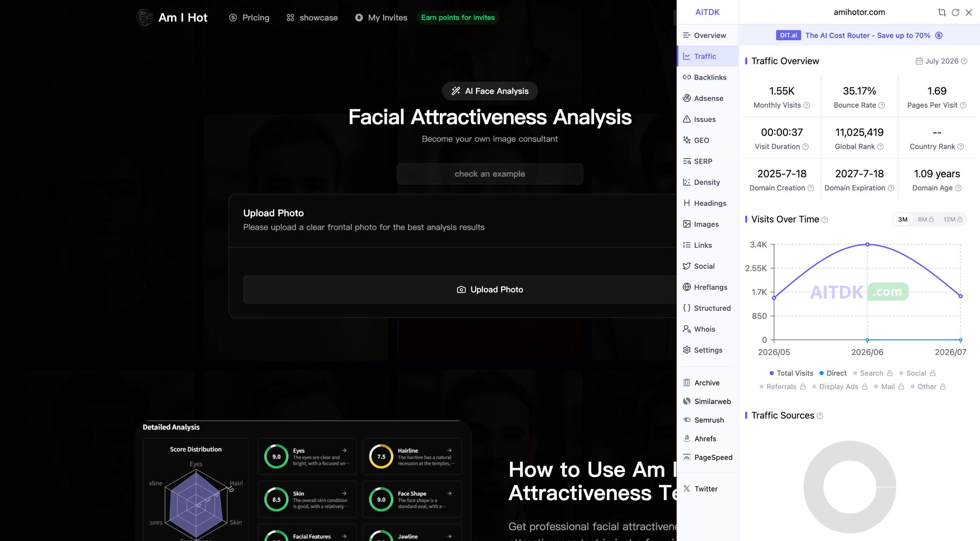This screenshot has width=980, height=541.
Task: Click help icon next to July 2026
Action: [x=964, y=61]
